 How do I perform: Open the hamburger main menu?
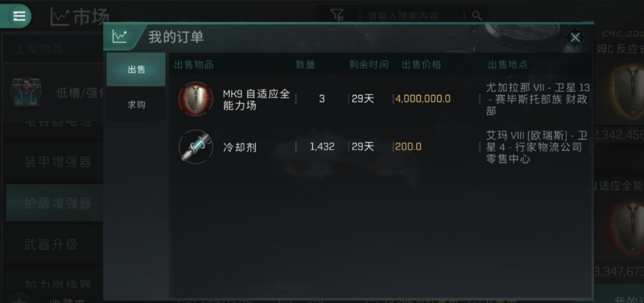pyautogui.click(x=18, y=16)
